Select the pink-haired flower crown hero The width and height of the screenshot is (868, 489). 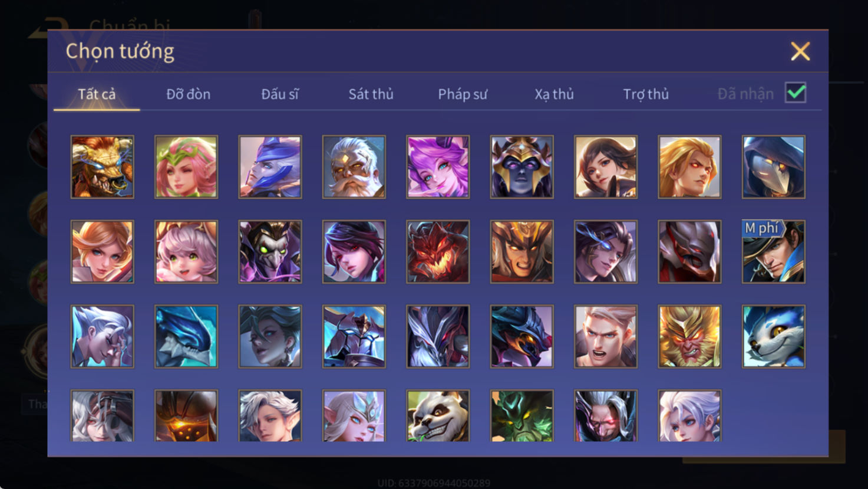(186, 167)
